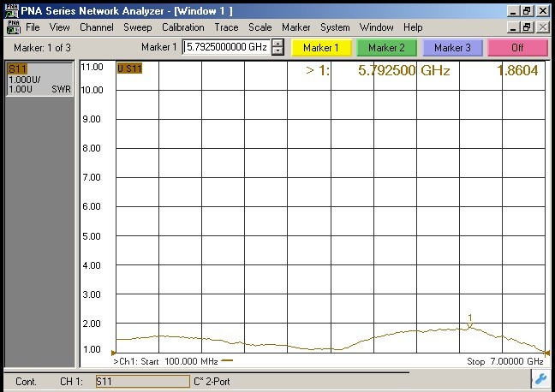Open the Trace menu
The width and height of the screenshot is (555, 392).
[x=226, y=27]
